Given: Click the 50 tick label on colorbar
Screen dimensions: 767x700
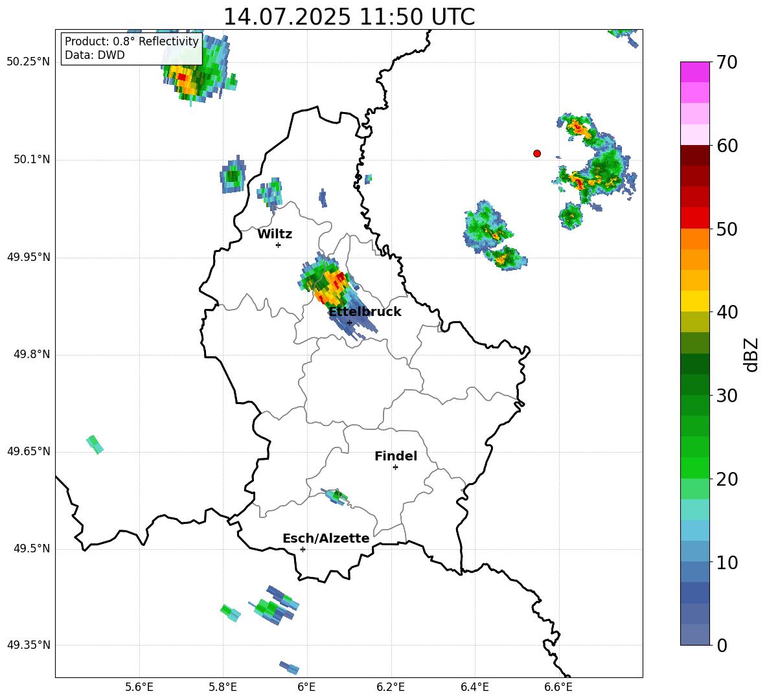Looking at the screenshot, I should [726, 229].
